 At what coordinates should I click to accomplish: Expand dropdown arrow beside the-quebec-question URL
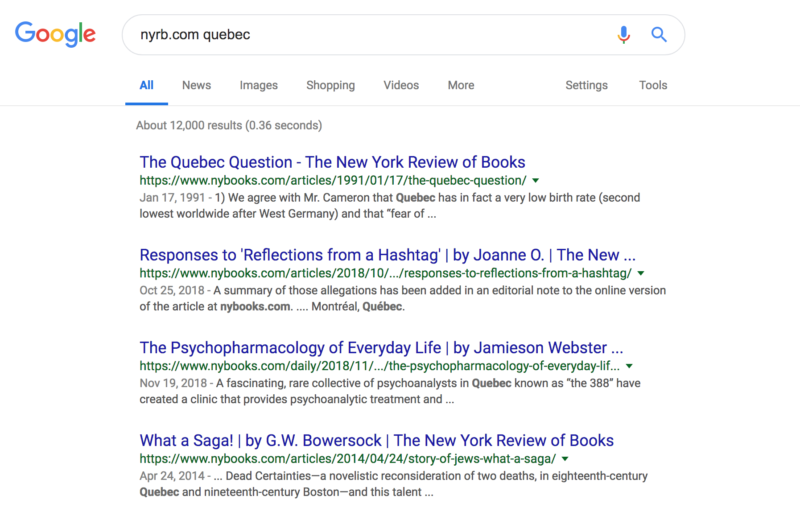coord(536,181)
